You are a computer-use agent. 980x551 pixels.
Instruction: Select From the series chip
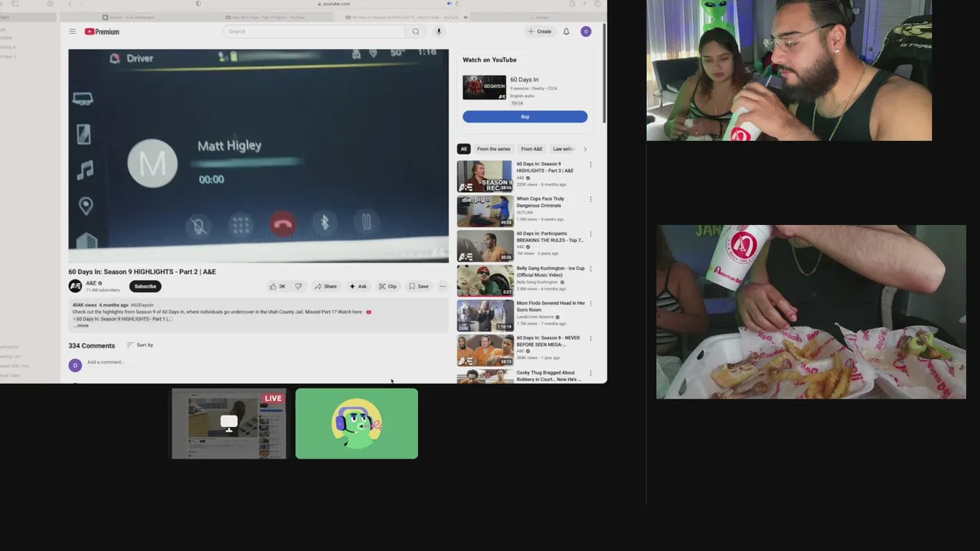click(494, 149)
